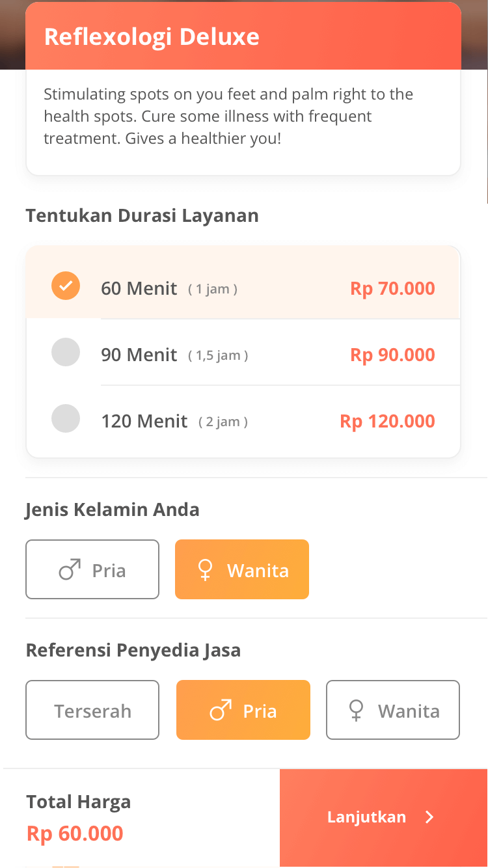This screenshot has height=868, width=488.
Task: Click the 120 Menit duration label
Action: (x=144, y=421)
